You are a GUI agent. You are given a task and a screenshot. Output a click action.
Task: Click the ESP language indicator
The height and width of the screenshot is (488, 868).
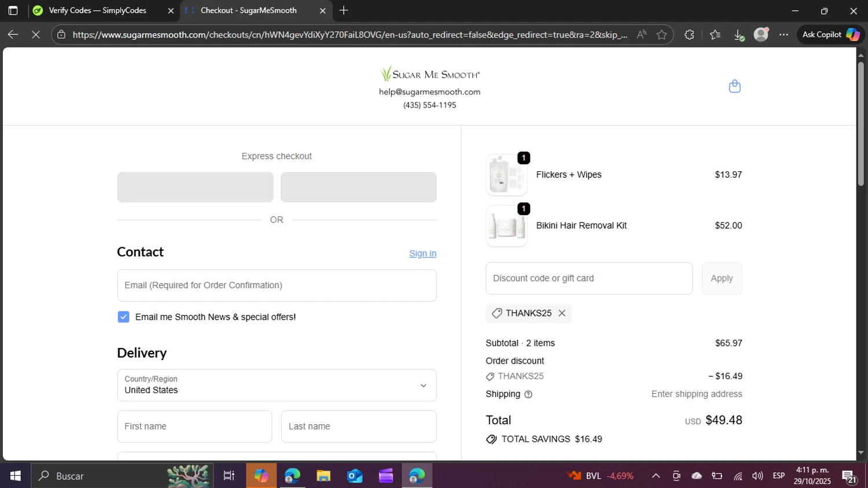pyautogui.click(x=779, y=476)
